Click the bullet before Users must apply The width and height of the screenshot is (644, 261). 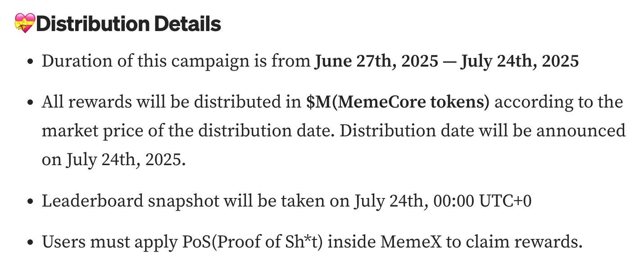pos(31,243)
